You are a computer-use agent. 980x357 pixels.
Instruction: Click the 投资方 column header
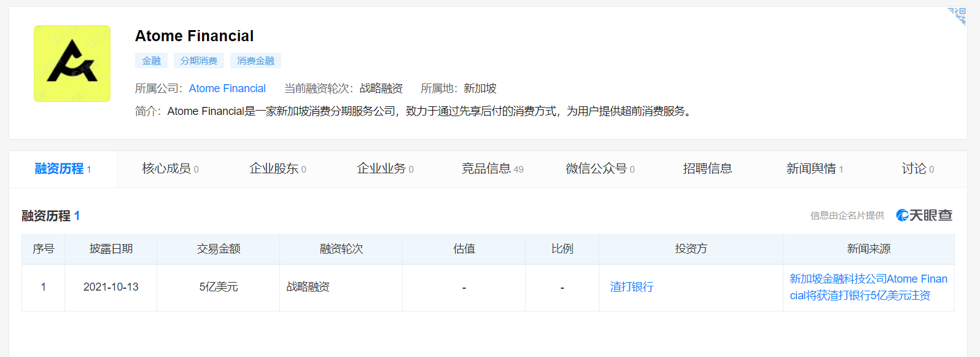[x=691, y=249]
